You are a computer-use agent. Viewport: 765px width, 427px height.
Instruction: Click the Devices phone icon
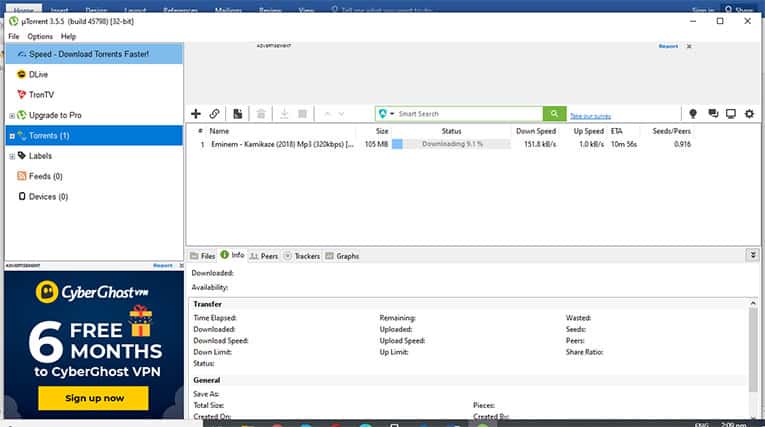[22, 196]
